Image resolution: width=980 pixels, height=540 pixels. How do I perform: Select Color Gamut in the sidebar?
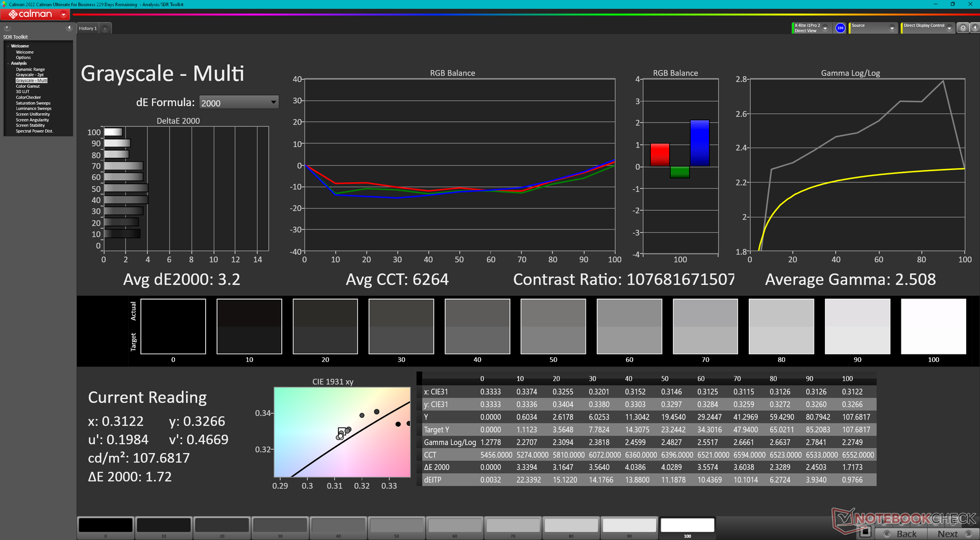(x=28, y=86)
